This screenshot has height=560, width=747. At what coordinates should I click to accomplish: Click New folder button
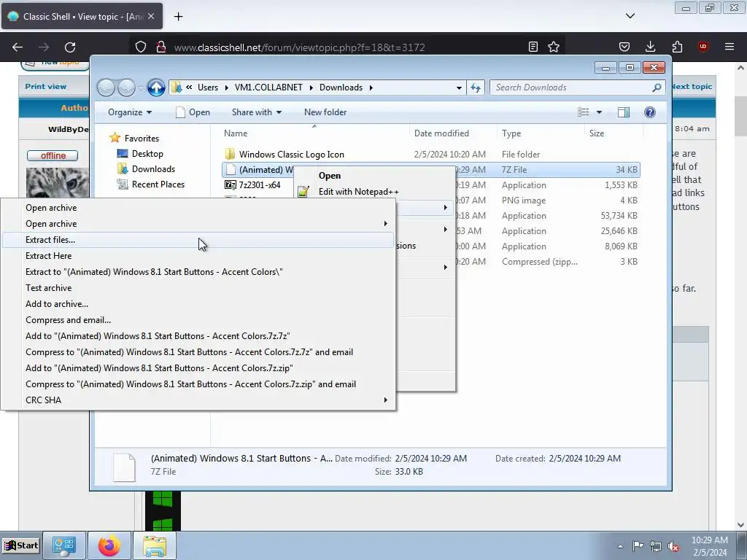(325, 112)
